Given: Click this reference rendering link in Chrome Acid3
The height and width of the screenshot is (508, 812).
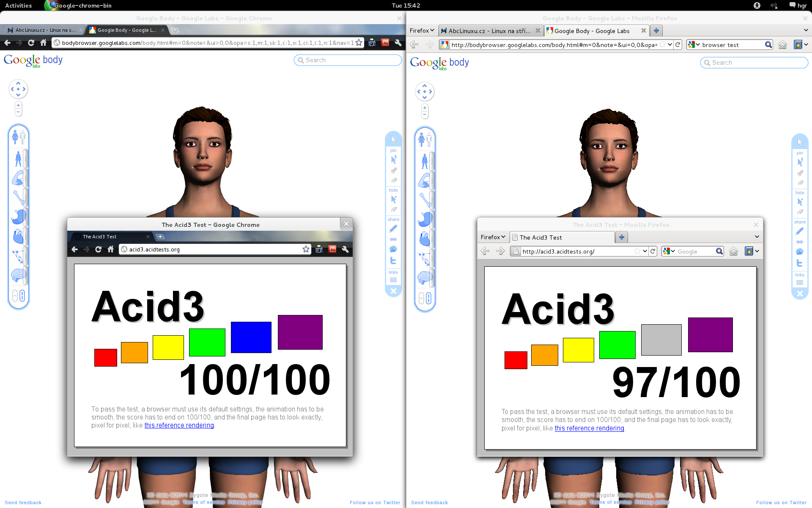Looking at the screenshot, I should [179, 425].
